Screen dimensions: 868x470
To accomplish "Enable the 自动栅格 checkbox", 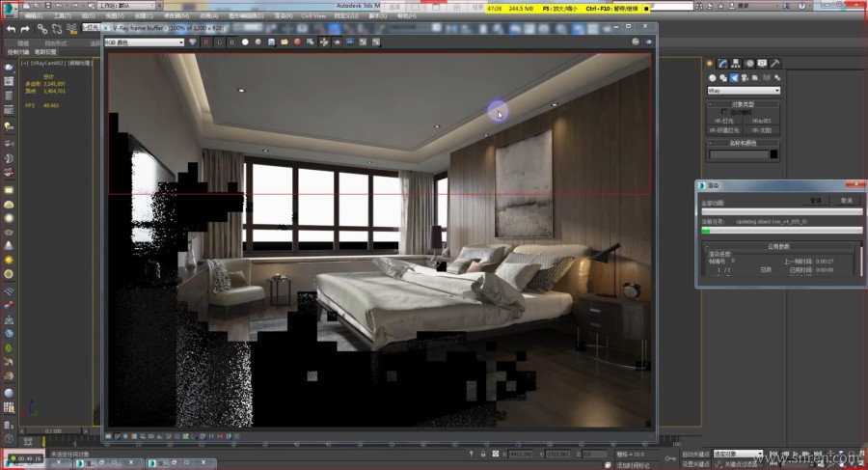I will click(724, 112).
